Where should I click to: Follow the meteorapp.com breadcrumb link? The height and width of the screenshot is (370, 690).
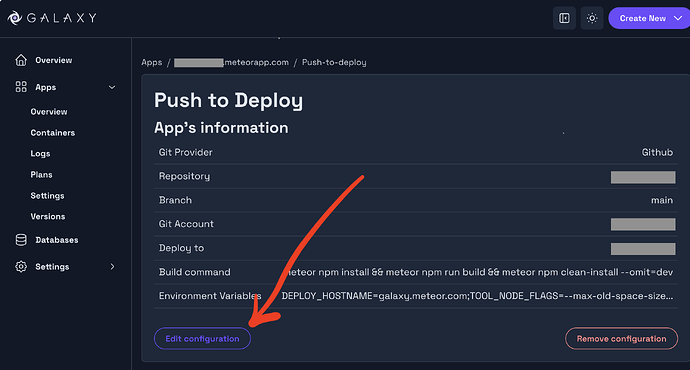point(231,62)
